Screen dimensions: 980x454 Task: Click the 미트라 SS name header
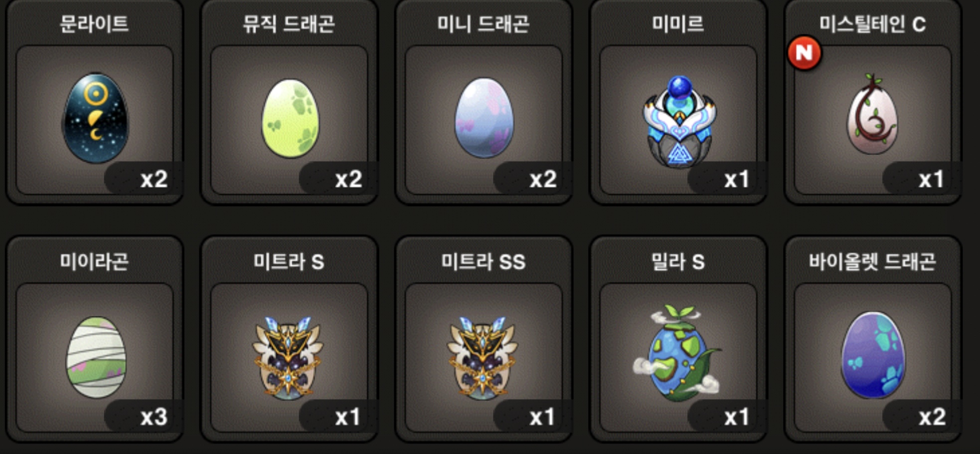pyautogui.click(x=484, y=261)
